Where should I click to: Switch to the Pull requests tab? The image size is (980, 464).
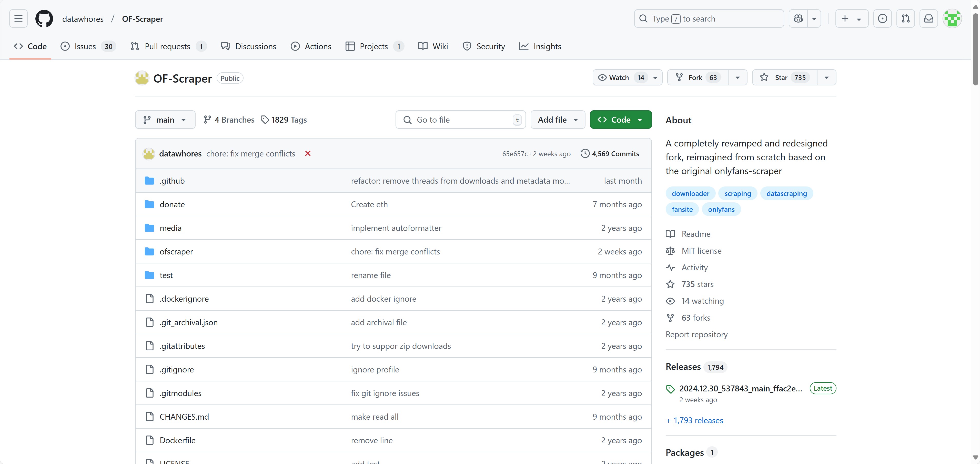click(x=168, y=46)
